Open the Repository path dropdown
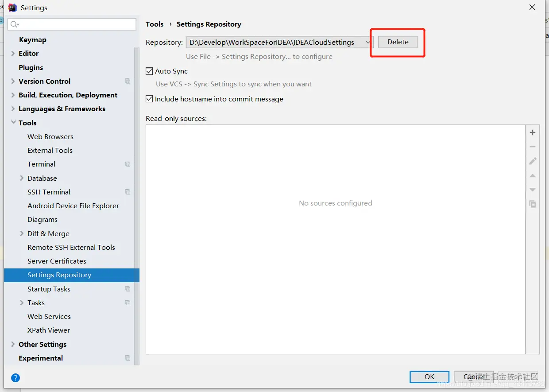The height and width of the screenshot is (392, 549). tap(368, 42)
